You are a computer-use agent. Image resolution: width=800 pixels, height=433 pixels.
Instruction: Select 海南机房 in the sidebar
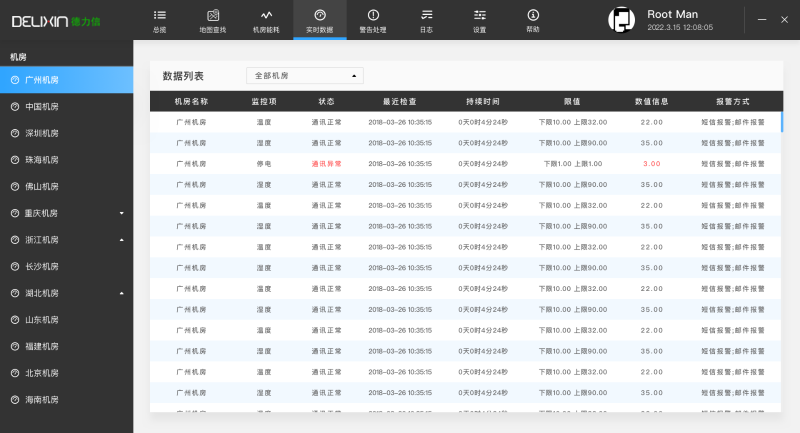(x=42, y=400)
